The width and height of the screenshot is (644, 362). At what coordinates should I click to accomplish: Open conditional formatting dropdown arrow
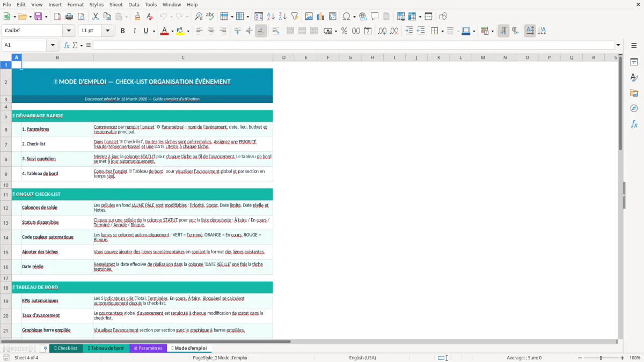(492, 31)
